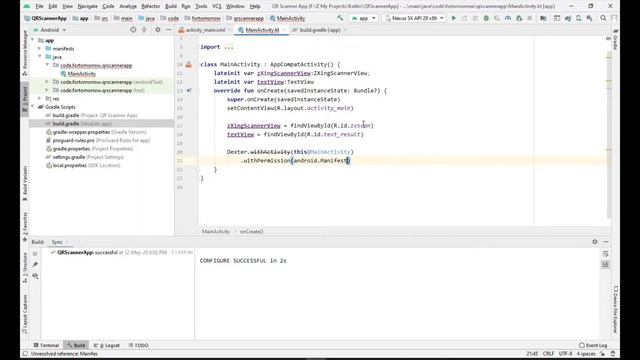Open the TODO tool window

click(x=138, y=345)
